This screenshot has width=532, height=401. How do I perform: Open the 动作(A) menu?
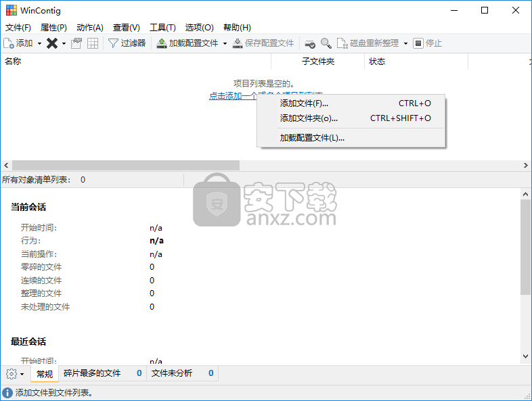pyautogui.click(x=90, y=28)
